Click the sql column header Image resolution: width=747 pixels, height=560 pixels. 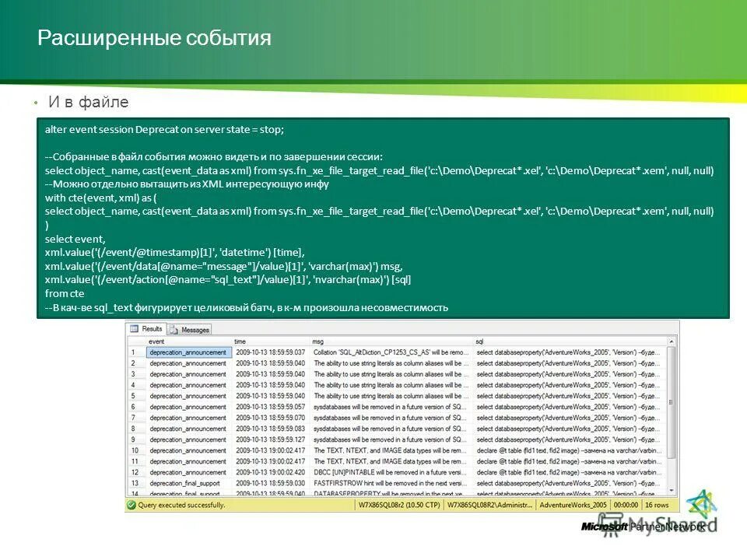[x=479, y=341]
